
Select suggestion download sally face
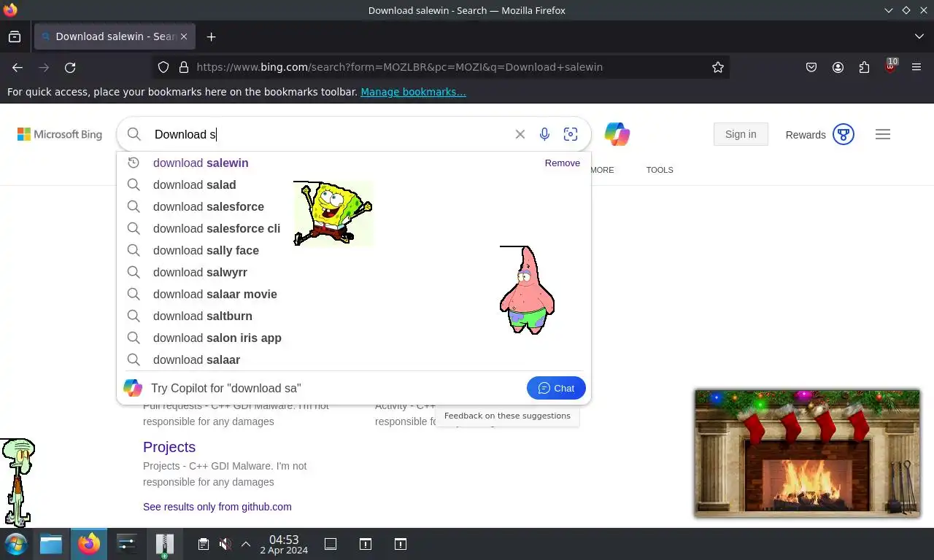354,250
